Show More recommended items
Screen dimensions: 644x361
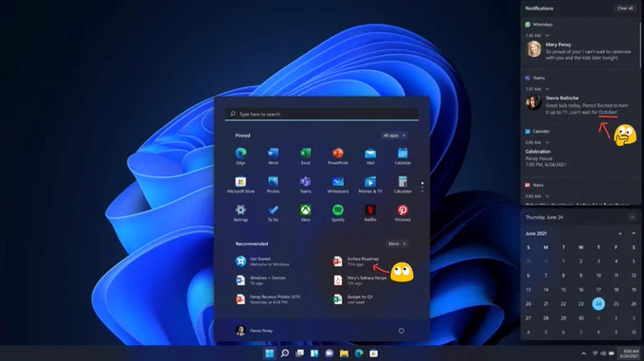(397, 244)
